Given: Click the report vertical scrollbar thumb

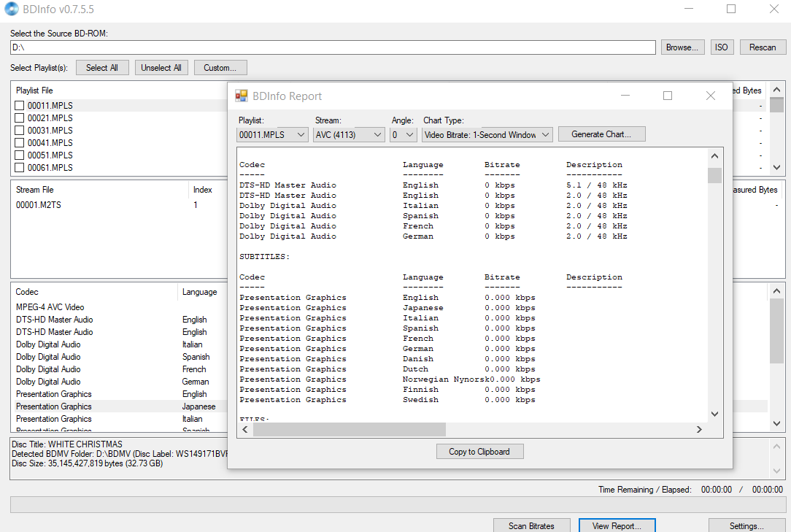Looking at the screenshot, I should (x=715, y=175).
